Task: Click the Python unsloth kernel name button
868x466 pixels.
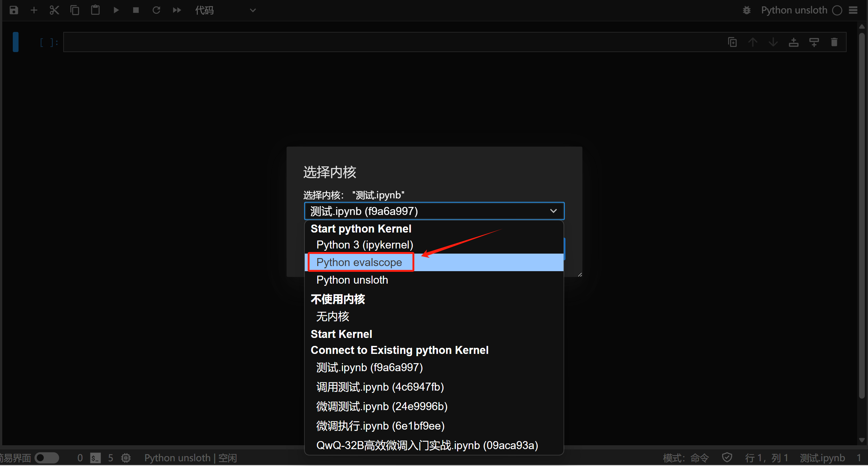Action: [794, 10]
